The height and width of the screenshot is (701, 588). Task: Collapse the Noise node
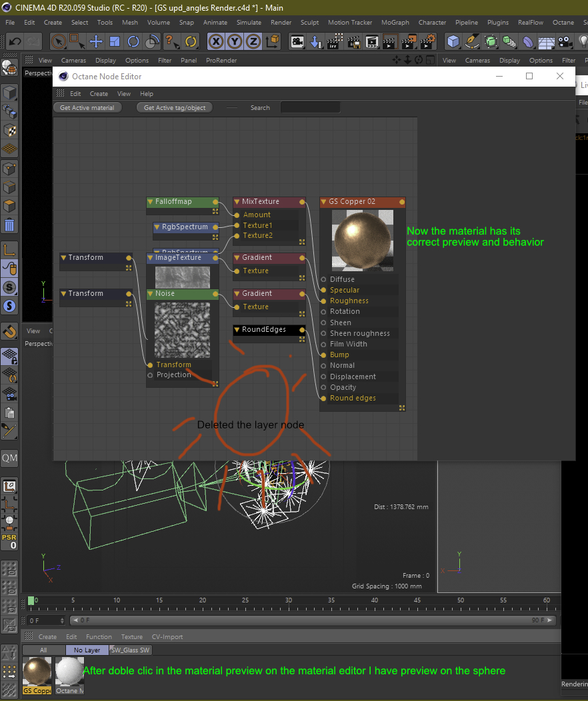151,294
